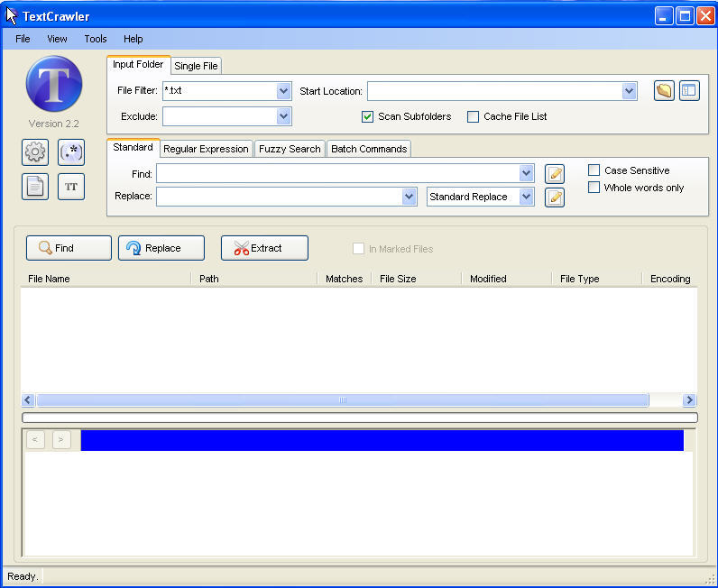
Task: Open the Help menu
Action: [x=133, y=39]
